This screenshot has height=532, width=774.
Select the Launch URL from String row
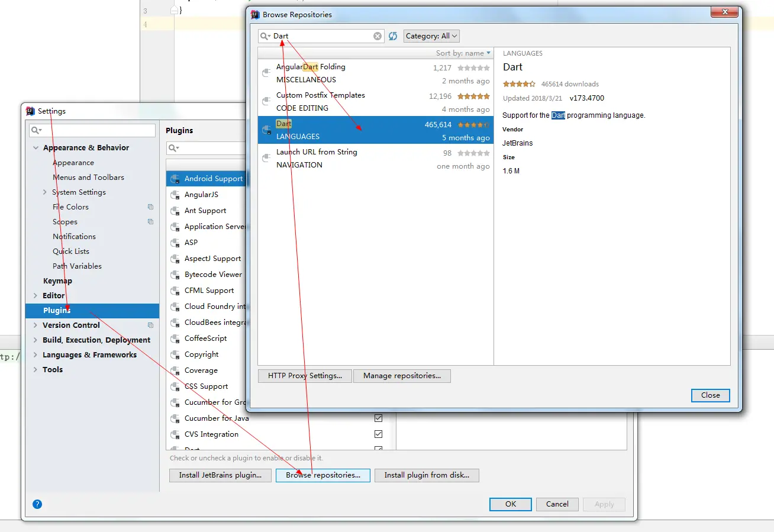(x=376, y=159)
